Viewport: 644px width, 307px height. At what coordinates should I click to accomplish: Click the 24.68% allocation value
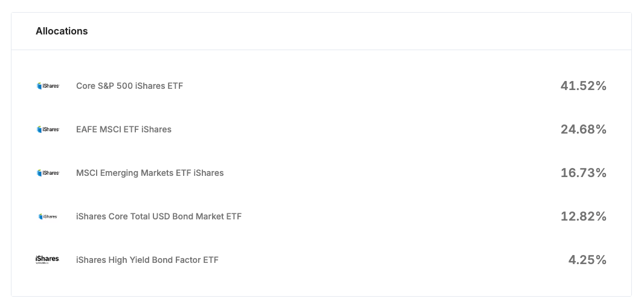(583, 129)
